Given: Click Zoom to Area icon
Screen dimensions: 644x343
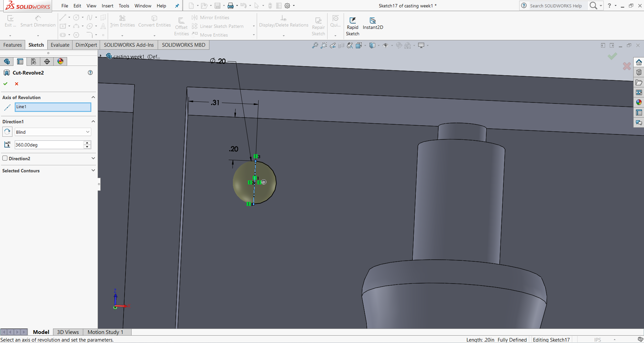Looking at the screenshot, I should [324, 45].
